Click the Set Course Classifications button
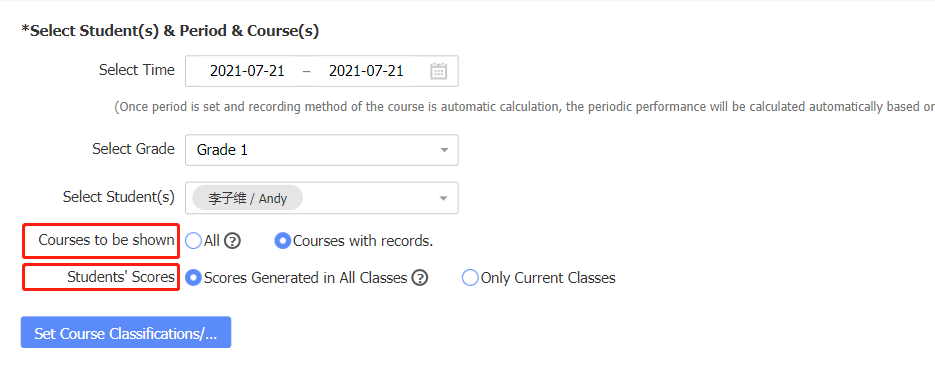The height and width of the screenshot is (366, 935). [126, 332]
